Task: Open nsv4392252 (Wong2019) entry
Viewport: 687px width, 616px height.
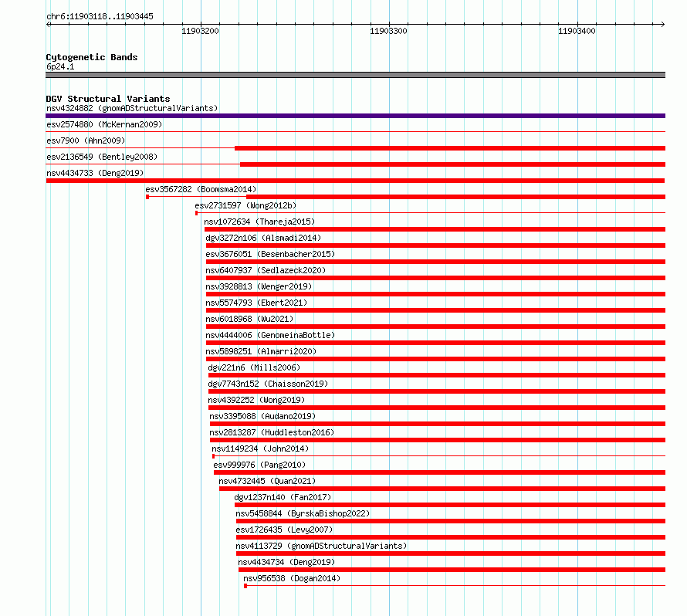Action: (256, 400)
